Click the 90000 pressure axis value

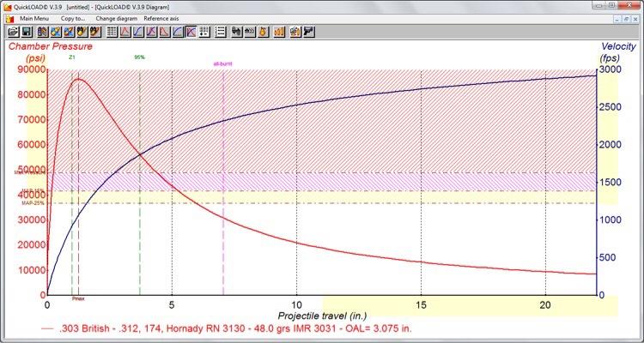(x=31, y=69)
